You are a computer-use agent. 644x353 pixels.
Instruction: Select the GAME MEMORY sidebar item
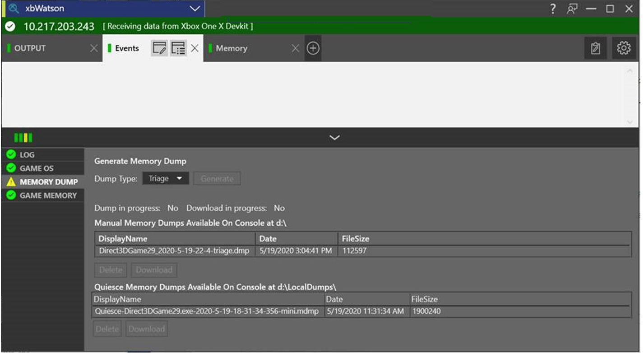(x=43, y=195)
